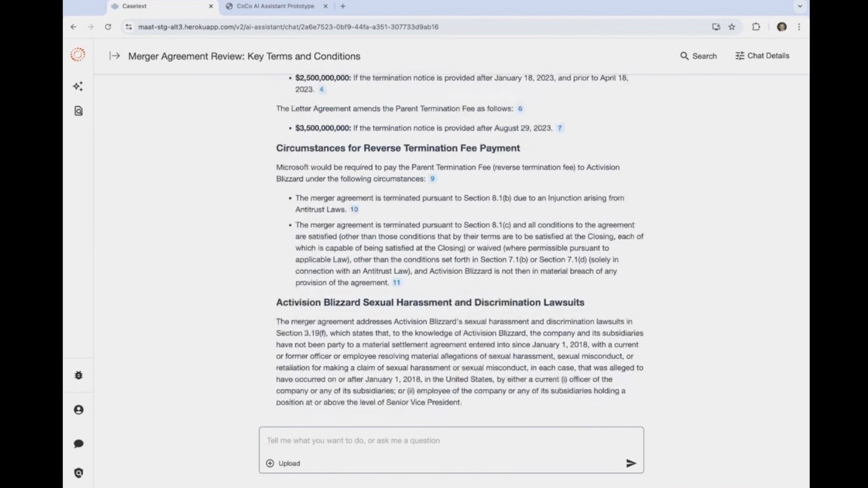Open Chat Details panel
Viewport: 868px width, 488px height.
coord(762,55)
